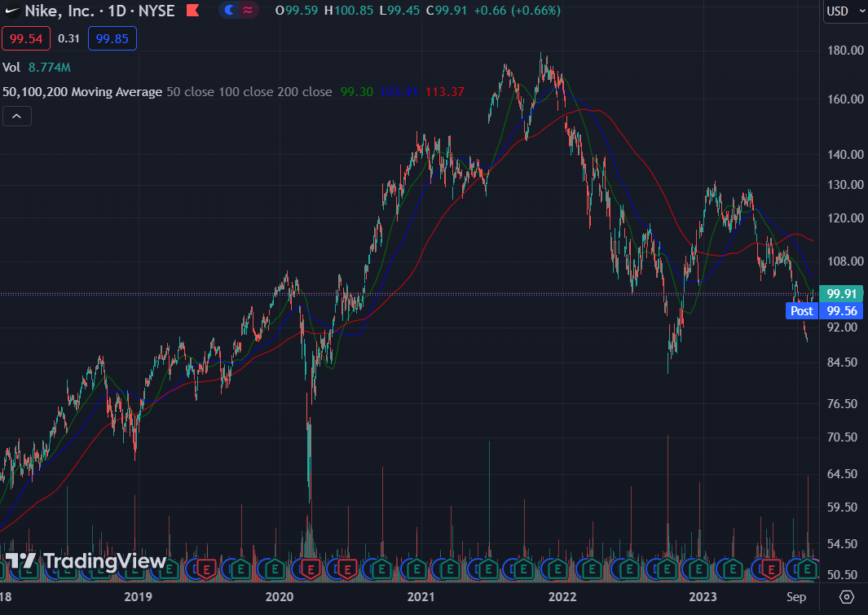The height and width of the screenshot is (615, 868).
Task: Open the second red earnings marker of 2020
Action: (x=347, y=569)
